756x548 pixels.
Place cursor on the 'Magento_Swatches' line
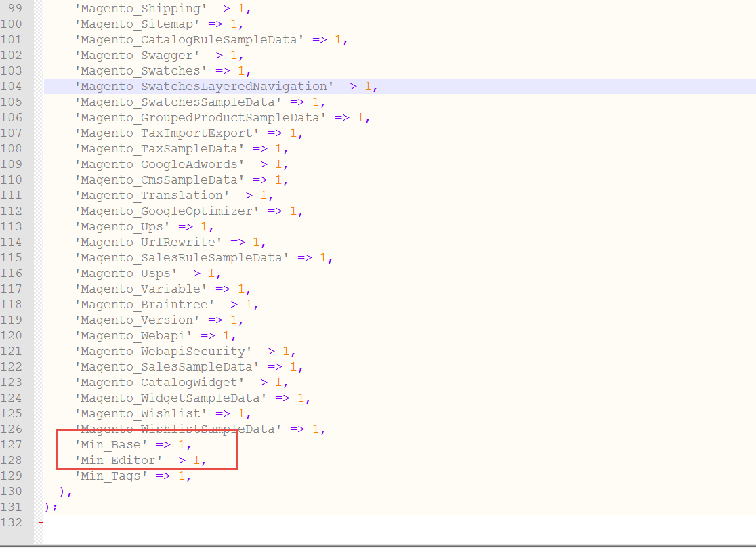coord(163,71)
